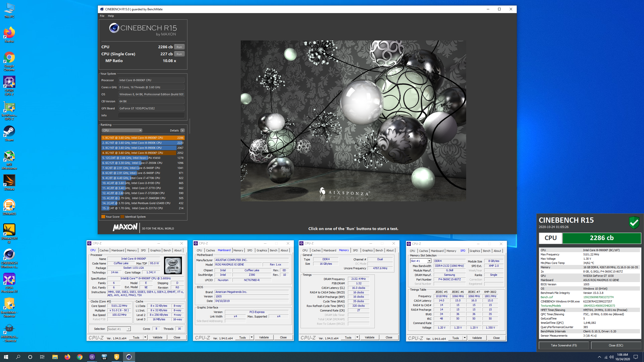The height and width of the screenshot is (362, 644).
Task: Open CPUID CPU-Z desktop icon
Action: [x=9, y=86]
